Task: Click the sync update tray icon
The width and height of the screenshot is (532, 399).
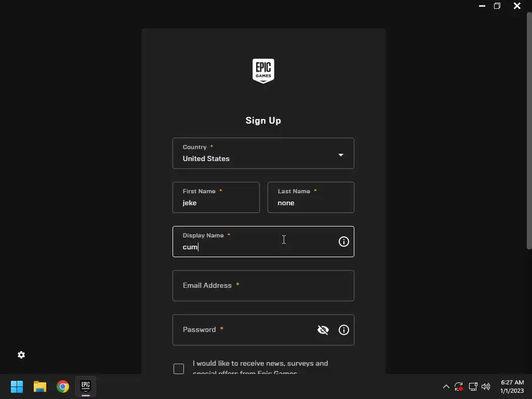Action: 459,387
